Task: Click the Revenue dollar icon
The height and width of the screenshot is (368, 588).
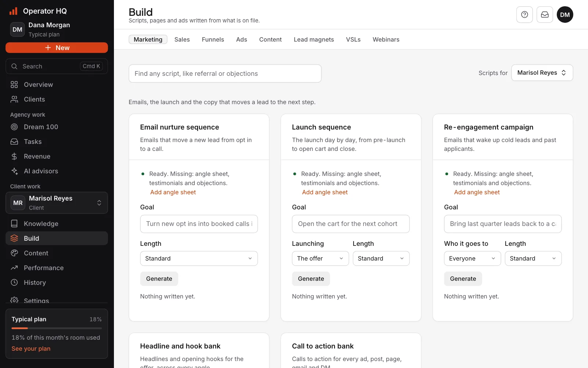Action: tap(14, 156)
